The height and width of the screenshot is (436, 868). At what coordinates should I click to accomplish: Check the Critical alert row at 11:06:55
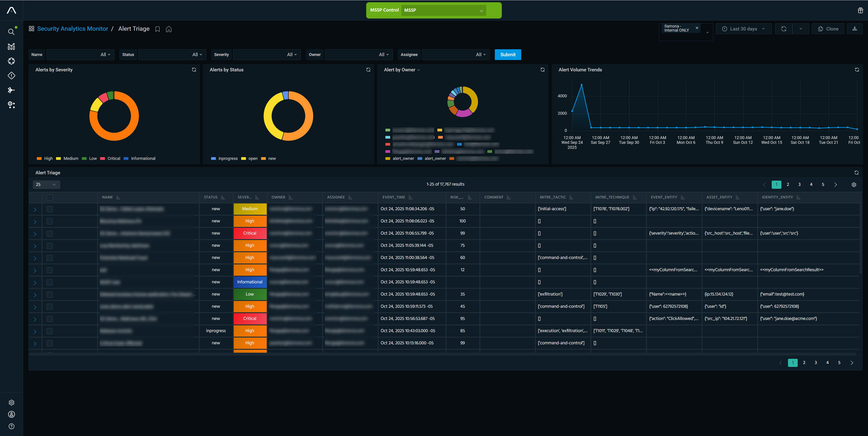point(50,233)
